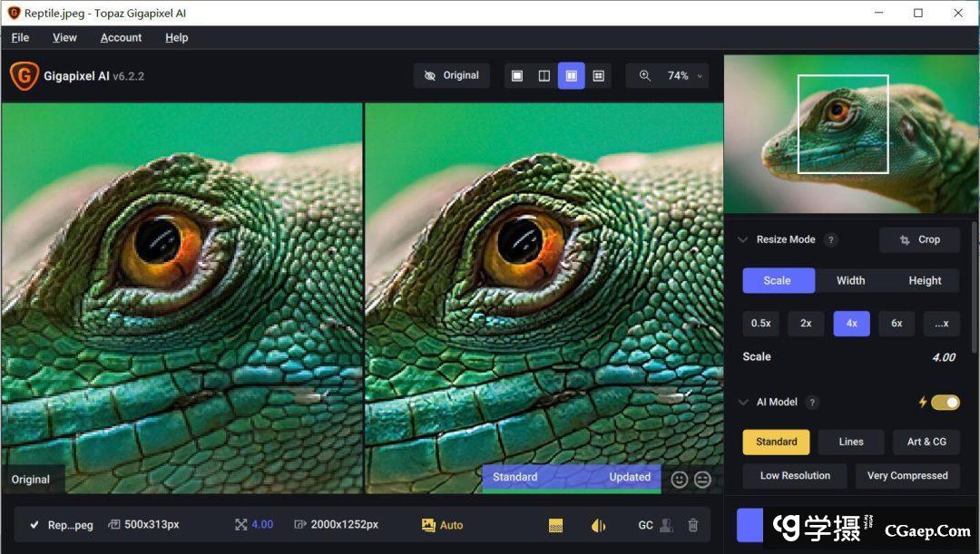Choose the Low Resolution AI model
The image size is (980, 554).
pyautogui.click(x=795, y=476)
